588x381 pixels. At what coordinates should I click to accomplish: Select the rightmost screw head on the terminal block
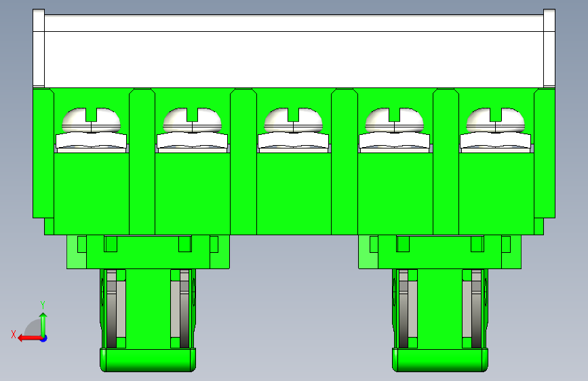coord(495,121)
